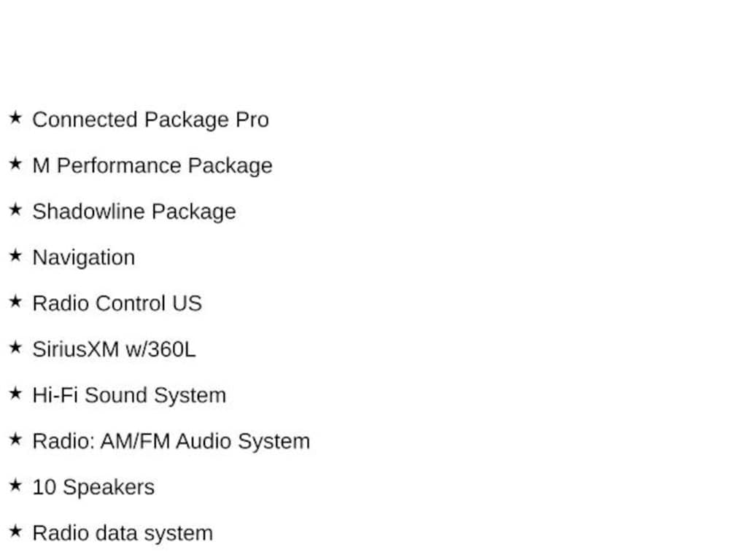Screen dimensions: 747x560
Task: Click the star next to Hi-Fi Sound System
Action: point(15,393)
